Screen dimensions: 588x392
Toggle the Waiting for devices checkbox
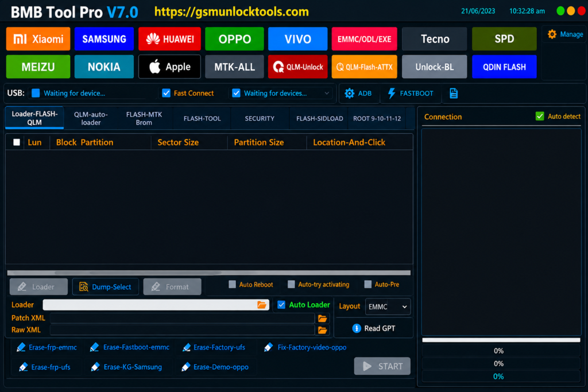(236, 94)
